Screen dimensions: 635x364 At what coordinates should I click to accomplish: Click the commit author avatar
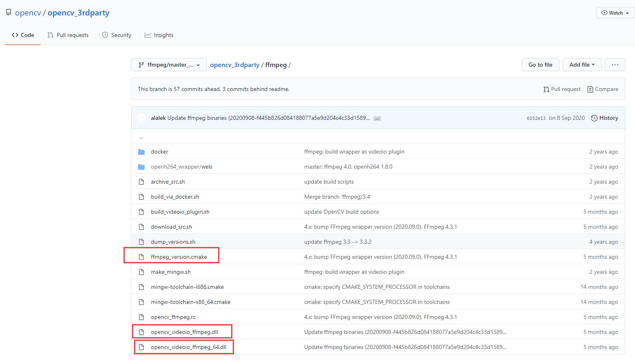tap(141, 118)
